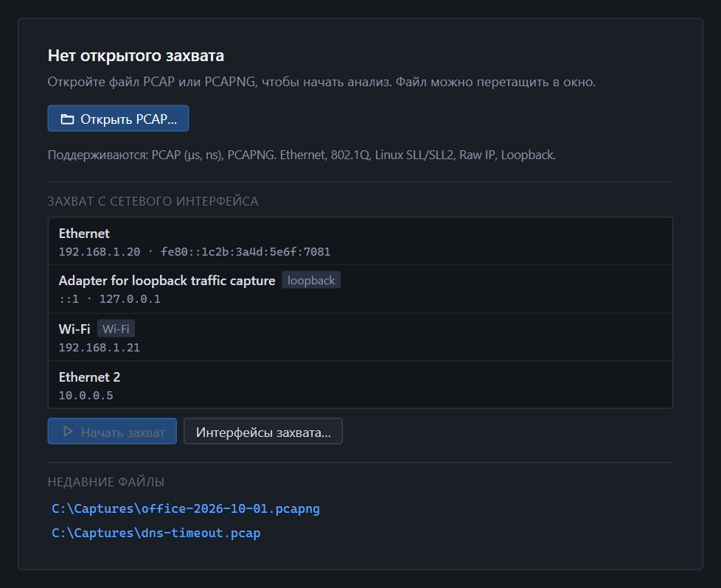Open recent file office-2026-10-01.pcapng
721x588 pixels.
(186, 508)
